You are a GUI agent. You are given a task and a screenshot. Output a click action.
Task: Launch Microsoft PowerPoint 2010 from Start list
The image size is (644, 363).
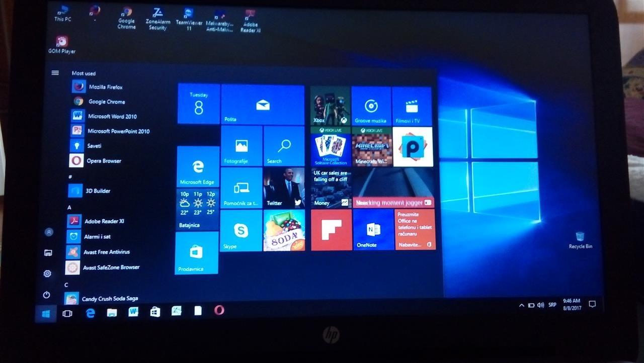tap(110, 131)
